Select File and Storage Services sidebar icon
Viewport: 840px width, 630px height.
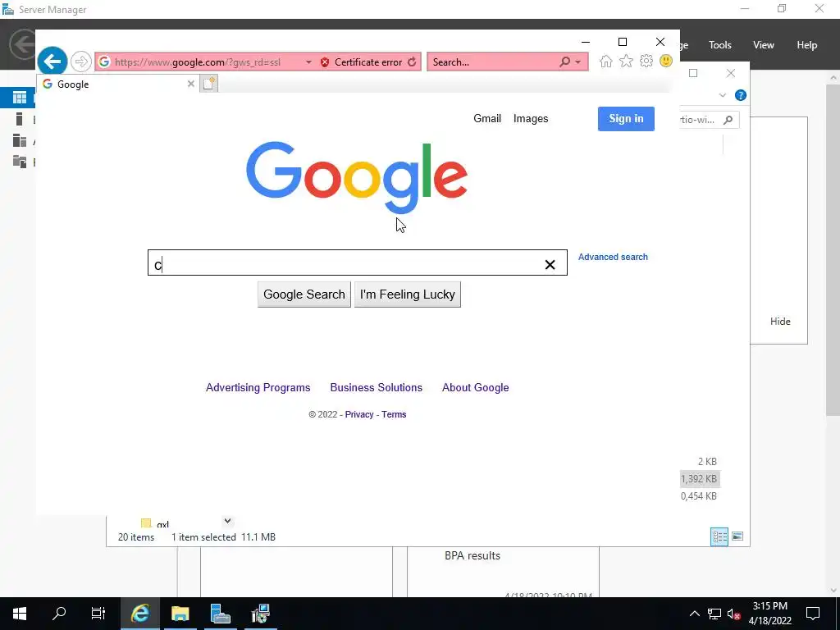[x=20, y=162]
